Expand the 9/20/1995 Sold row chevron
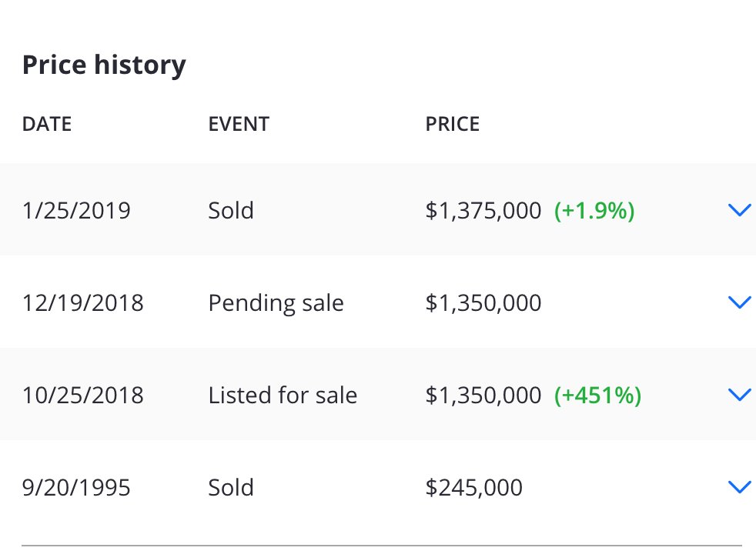Image resolution: width=756 pixels, height=551 pixels. pos(738,487)
